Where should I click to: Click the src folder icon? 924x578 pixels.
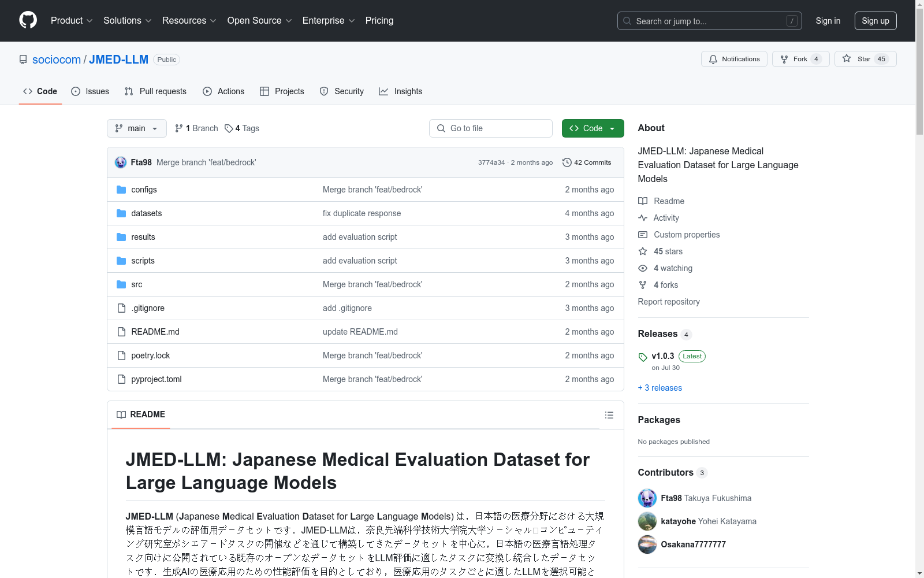(x=121, y=284)
